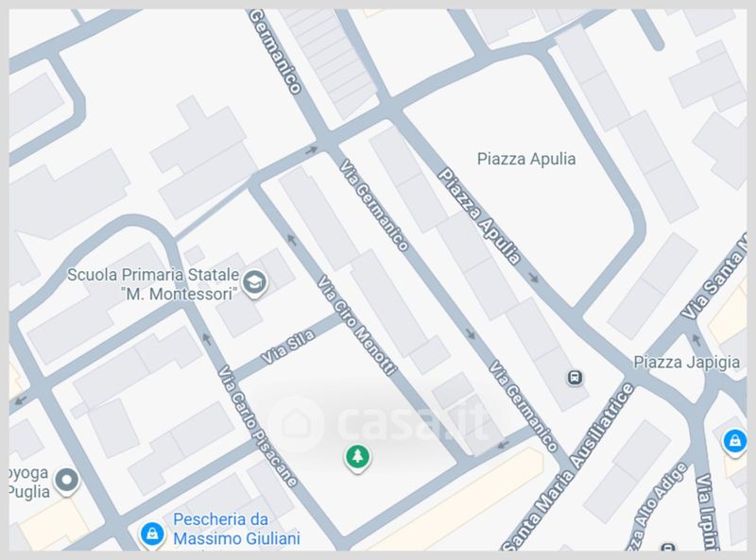Screen dimensions: 756x560
Task: Click the Pescheria shopping bag pin
Action: [152, 535]
